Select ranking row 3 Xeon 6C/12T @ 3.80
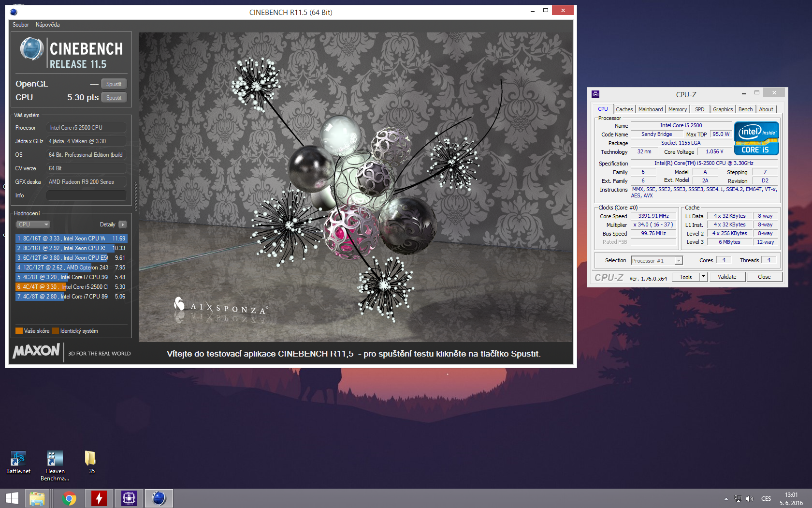The image size is (812, 508). coord(72,258)
